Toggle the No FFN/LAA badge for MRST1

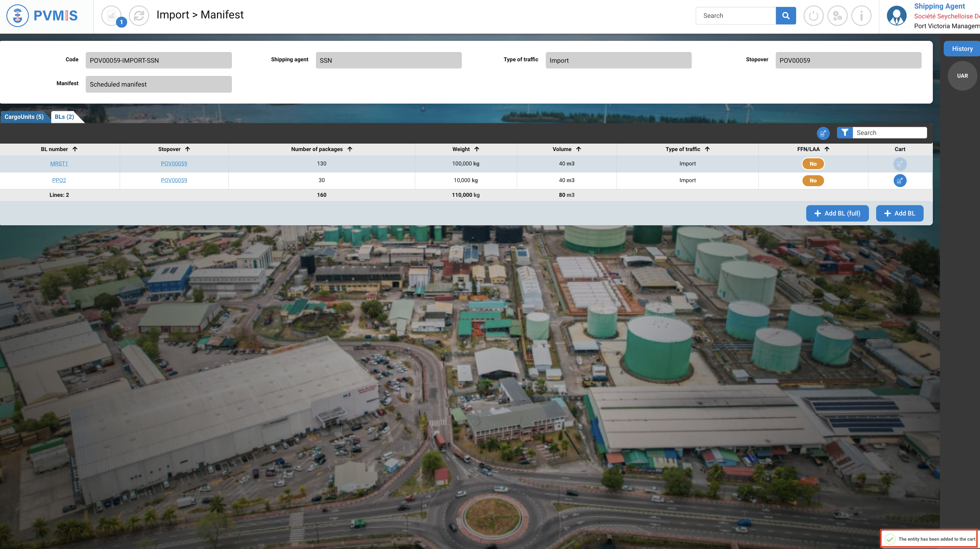[x=813, y=164]
